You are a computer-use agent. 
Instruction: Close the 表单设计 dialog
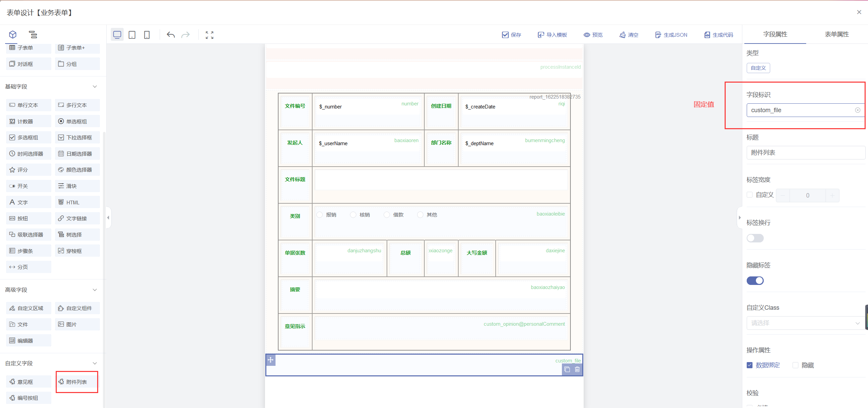(x=859, y=12)
